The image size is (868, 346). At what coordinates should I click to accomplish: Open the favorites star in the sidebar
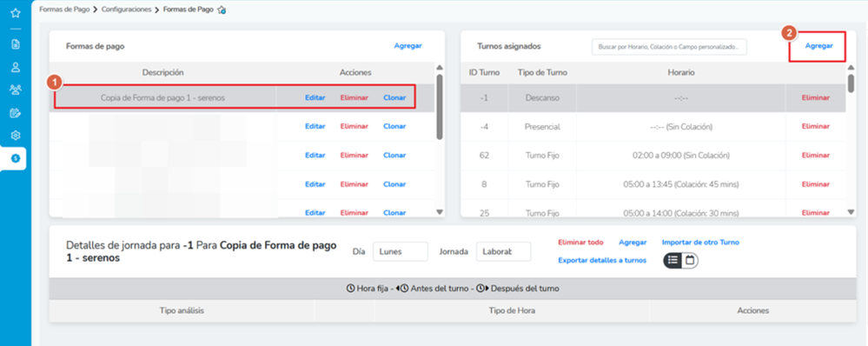tap(16, 12)
